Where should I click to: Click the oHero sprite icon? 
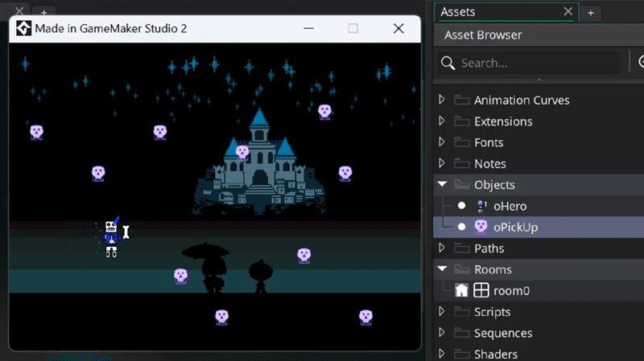point(481,207)
